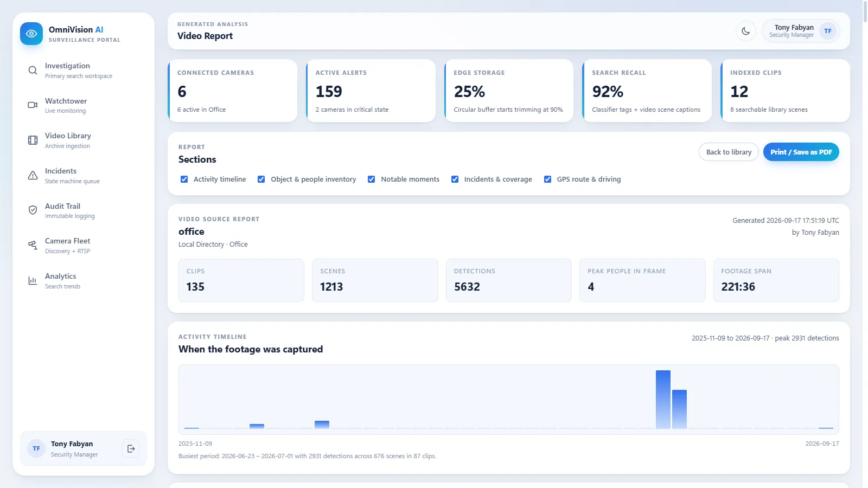
Task: Open Investigation via its magnifier icon
Action: point(33,70)
